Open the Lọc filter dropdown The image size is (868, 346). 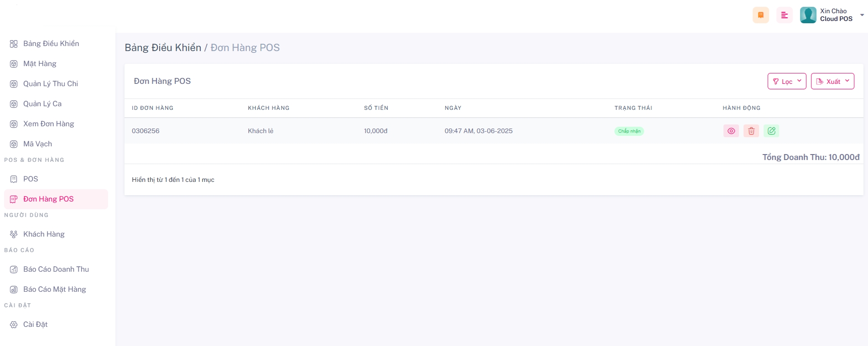(x=787, y=81)
